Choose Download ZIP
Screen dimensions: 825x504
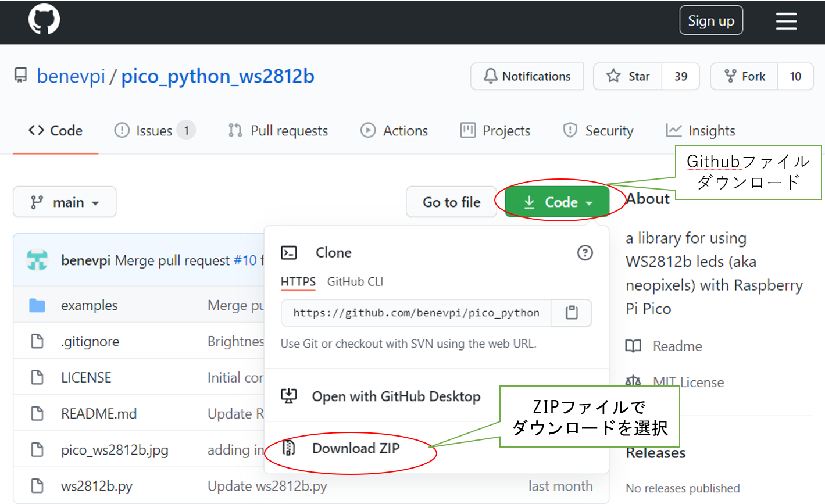coord(356,448)
